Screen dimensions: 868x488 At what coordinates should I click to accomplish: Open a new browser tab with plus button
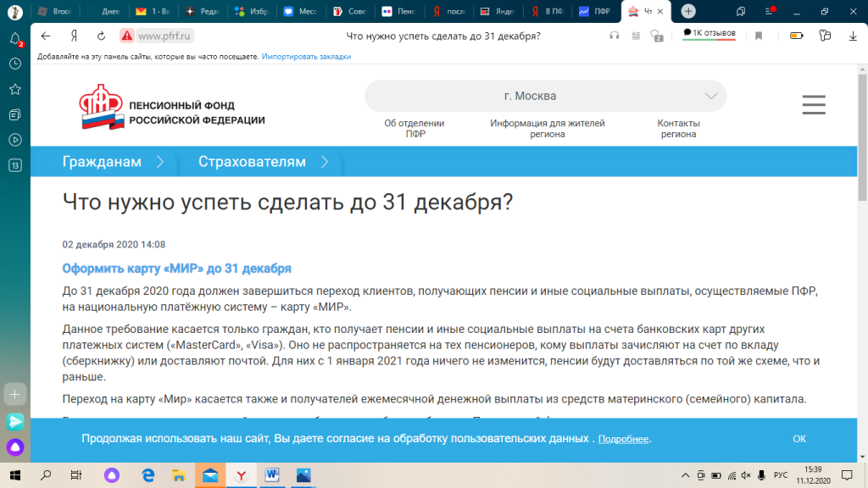pyautogui.click(x=688, y=11)
